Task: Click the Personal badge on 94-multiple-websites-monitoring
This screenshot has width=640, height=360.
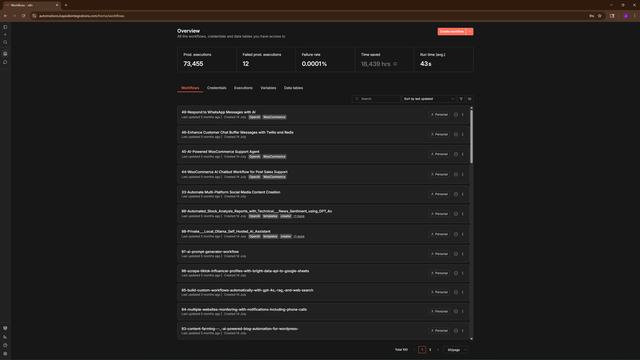Action: [439, 311]
